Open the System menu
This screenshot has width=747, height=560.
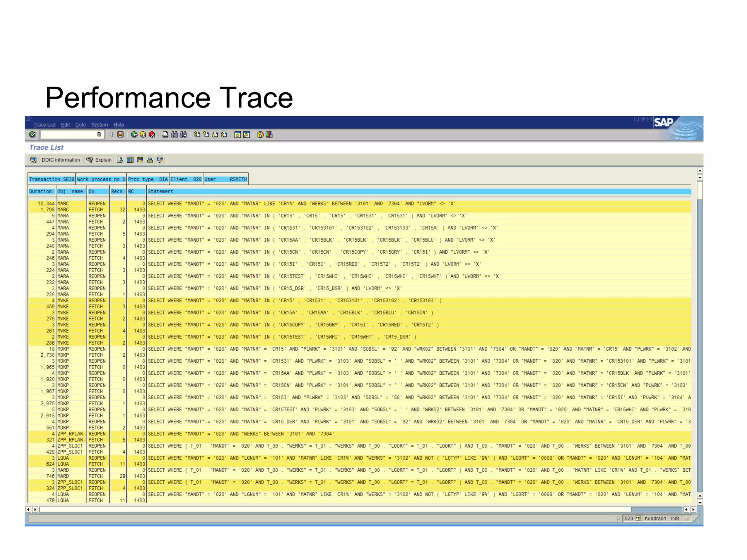(100, 125)
